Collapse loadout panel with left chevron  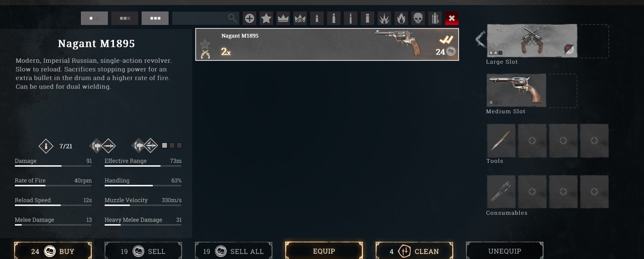point(481,39)
